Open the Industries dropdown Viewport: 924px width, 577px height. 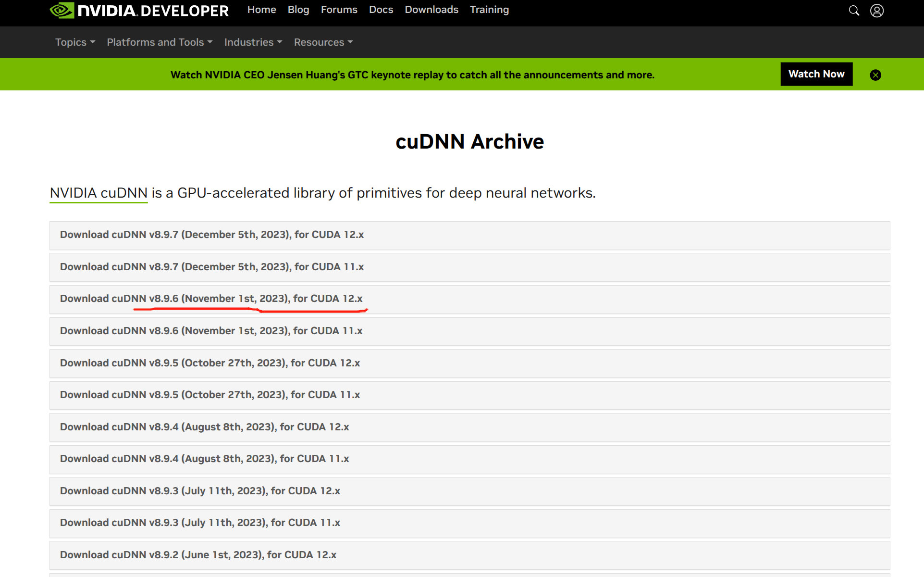[x=253, y=42]
